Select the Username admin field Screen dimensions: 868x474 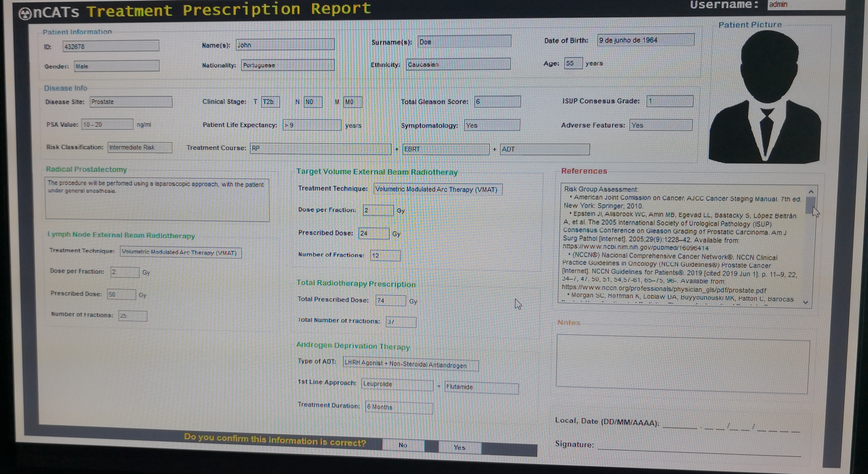coord(805,5)
